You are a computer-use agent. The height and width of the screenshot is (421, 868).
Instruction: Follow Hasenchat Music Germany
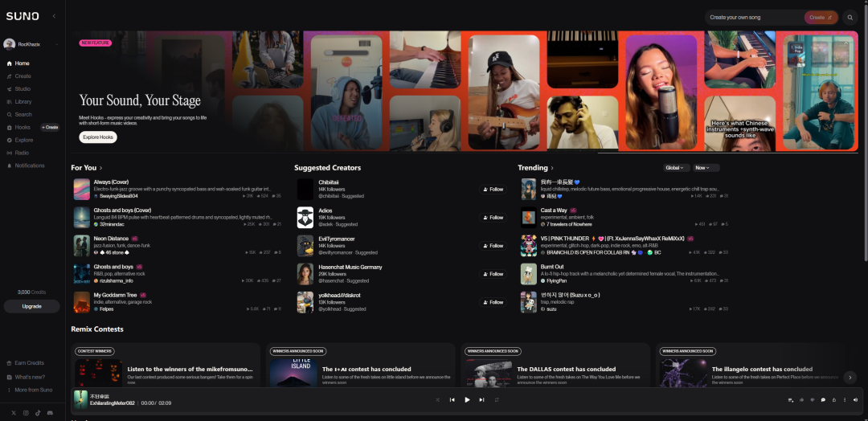[x=493, y=274]
